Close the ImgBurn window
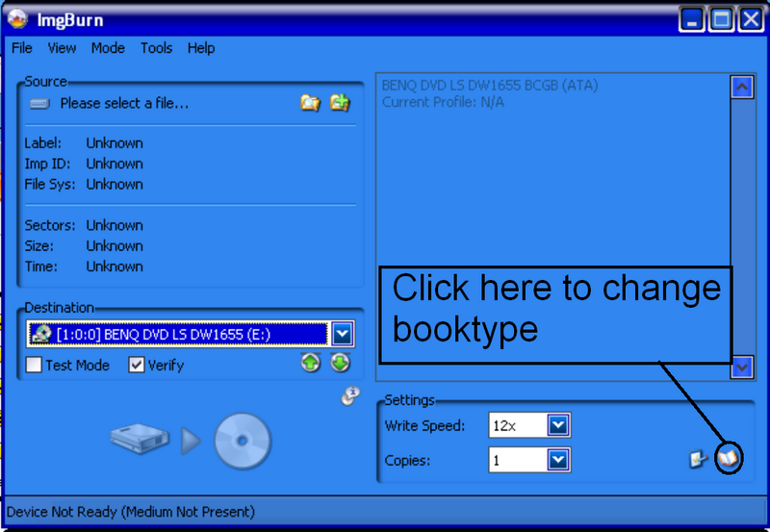This screenshot has width=770, height=532. coord(751,19)
